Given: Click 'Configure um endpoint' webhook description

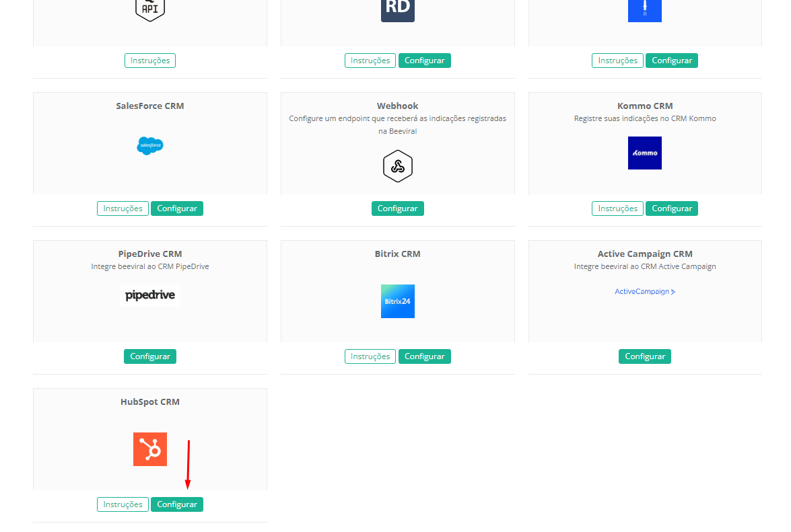Looking at the screenshot, I should tap(397, 125).
